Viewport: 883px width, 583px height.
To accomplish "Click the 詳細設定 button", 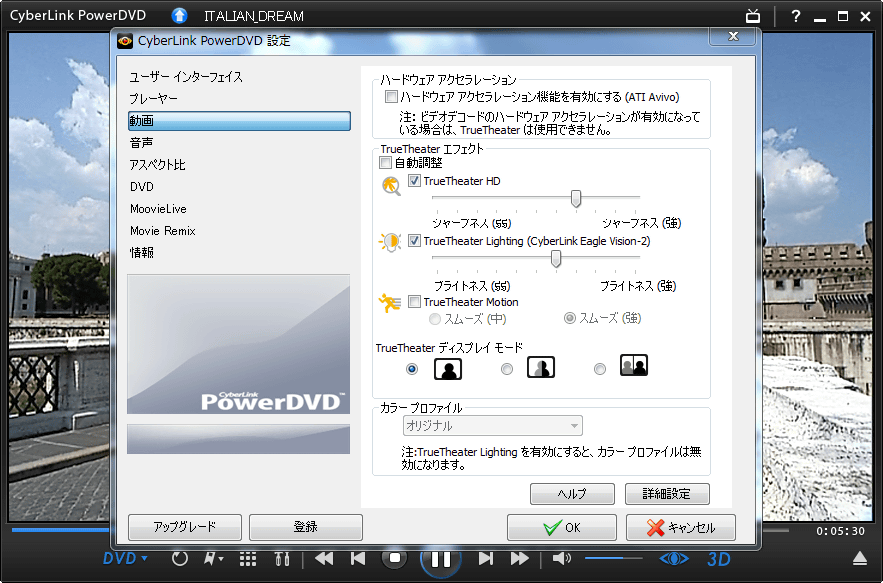I will (667, 494).
